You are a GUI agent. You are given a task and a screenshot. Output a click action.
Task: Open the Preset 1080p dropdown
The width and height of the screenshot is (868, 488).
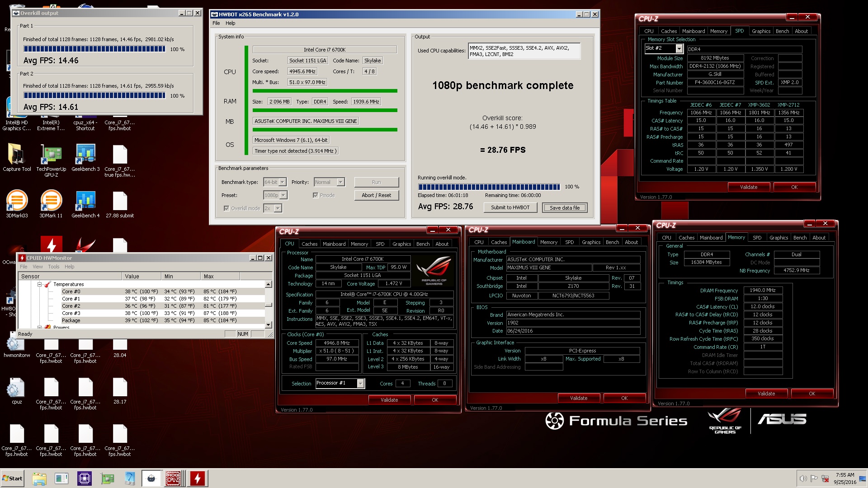283,195
